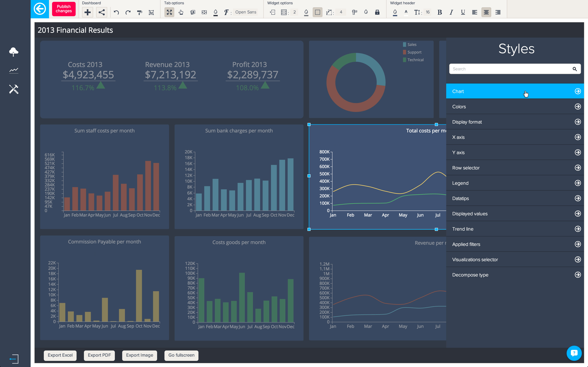Click the cloud upload sidebar icon
588x367 pixels.
point(14,52)
